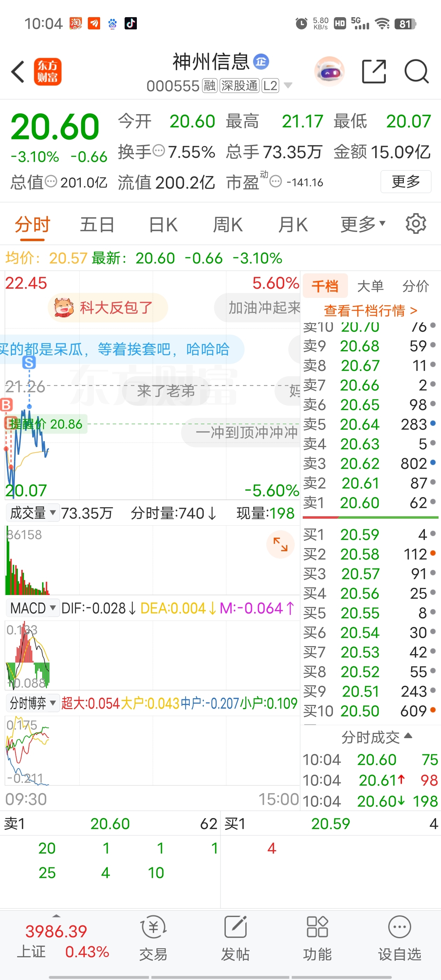
Task: Tap the large 20.60 current price
Action: [55, 127]
